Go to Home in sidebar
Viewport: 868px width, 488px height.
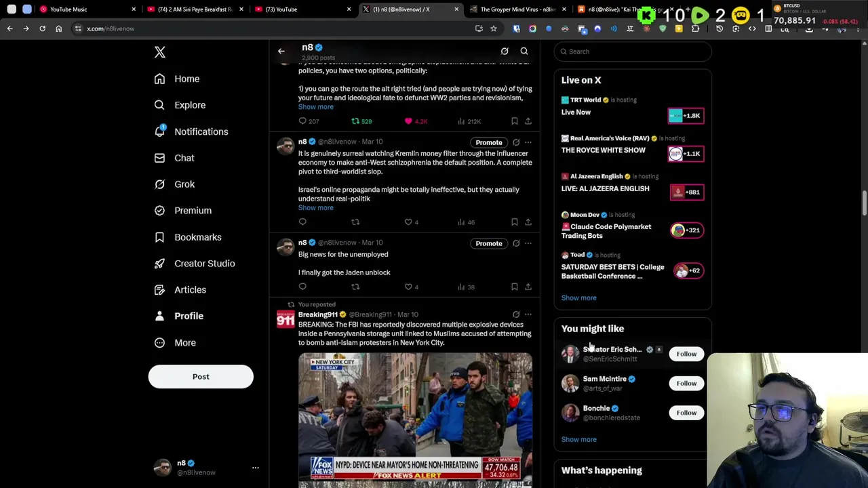point(177,79)
